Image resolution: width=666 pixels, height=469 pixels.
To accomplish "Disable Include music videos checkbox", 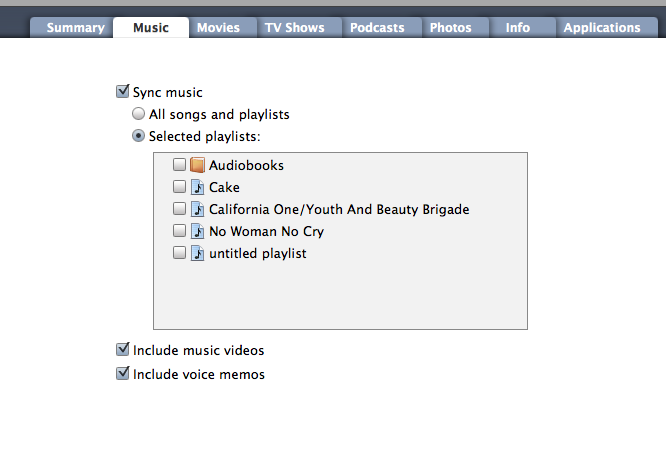I will click(x=122, y=349).
